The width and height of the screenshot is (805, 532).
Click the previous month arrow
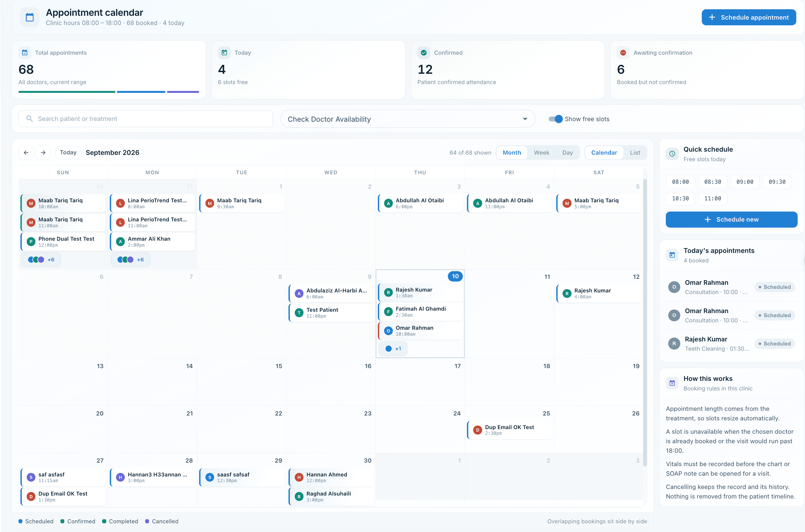[x=26, y=153]
